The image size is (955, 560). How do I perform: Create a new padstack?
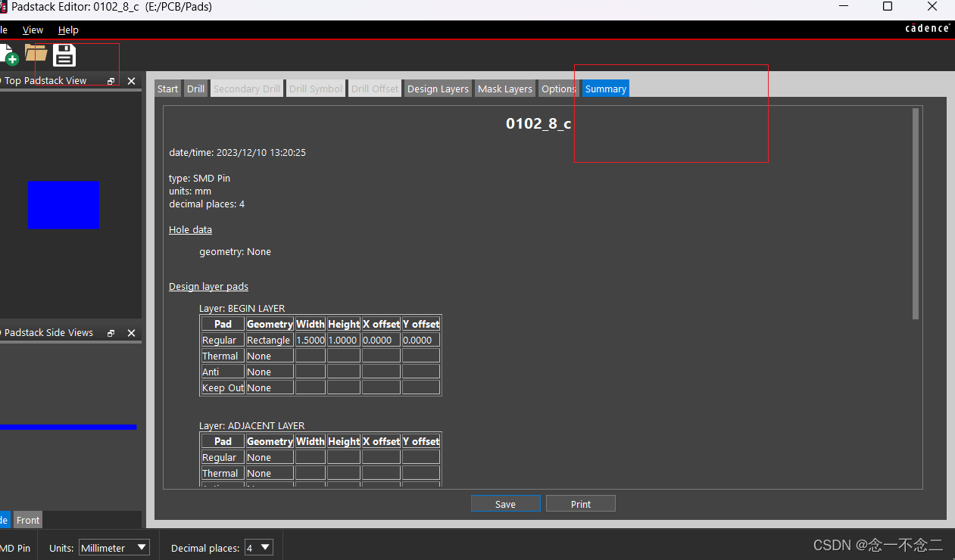click(8, 54)
